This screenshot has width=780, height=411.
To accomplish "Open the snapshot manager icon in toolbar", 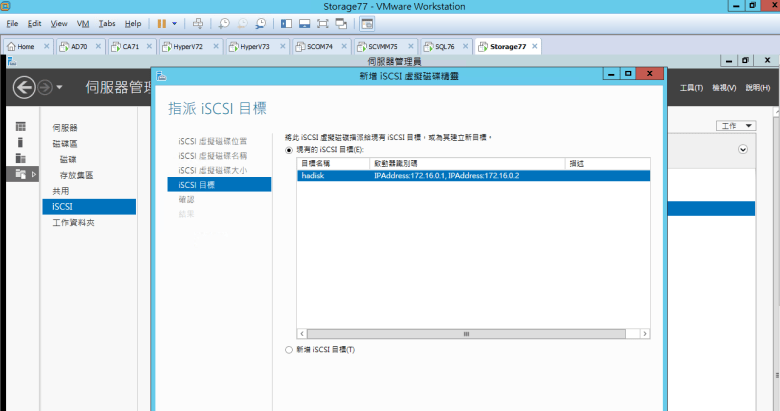I will (261, 23).
